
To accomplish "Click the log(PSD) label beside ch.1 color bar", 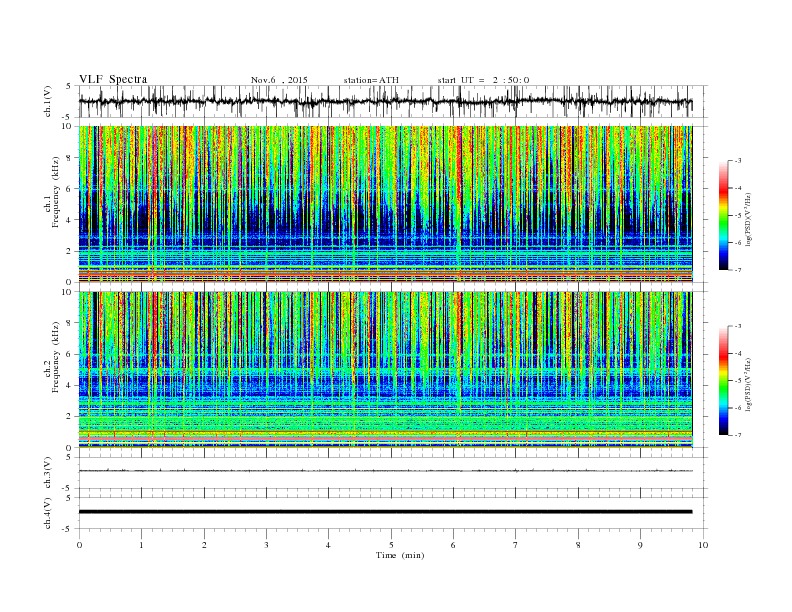I will point(749,219).
